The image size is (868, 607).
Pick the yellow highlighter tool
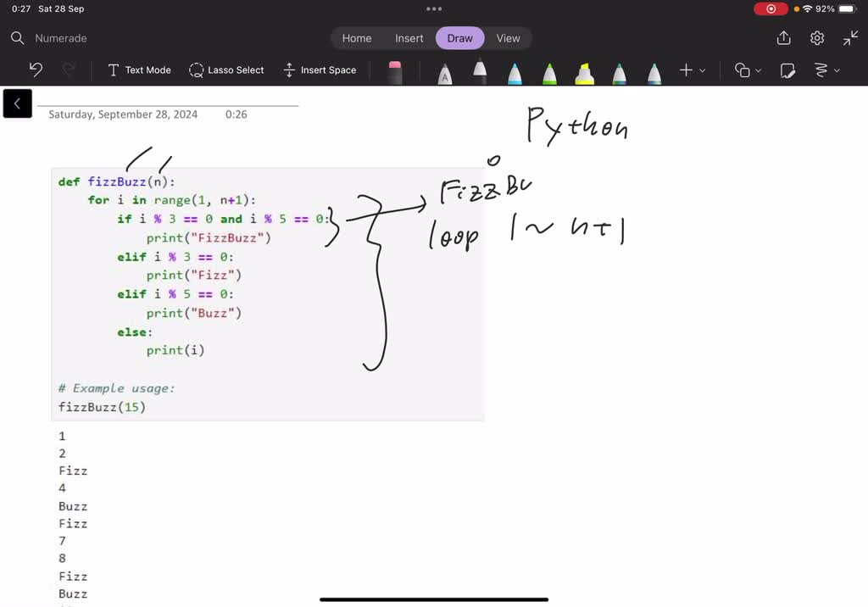coord(584,71)
